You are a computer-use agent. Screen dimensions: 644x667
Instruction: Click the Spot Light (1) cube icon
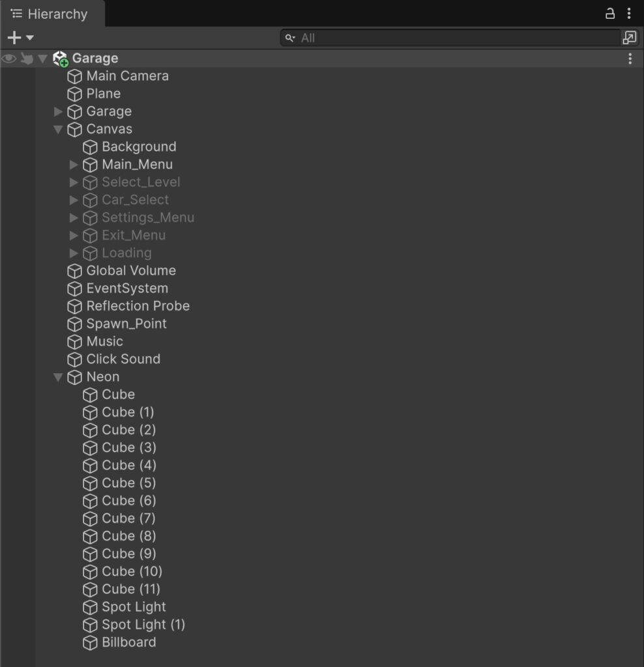coord(91,625)
